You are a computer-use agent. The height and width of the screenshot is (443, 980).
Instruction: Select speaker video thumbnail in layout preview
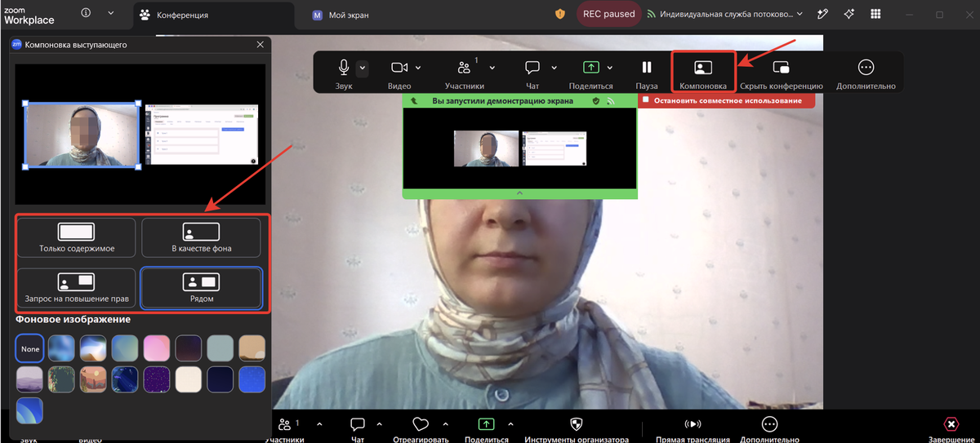click(x=82, y=135)
